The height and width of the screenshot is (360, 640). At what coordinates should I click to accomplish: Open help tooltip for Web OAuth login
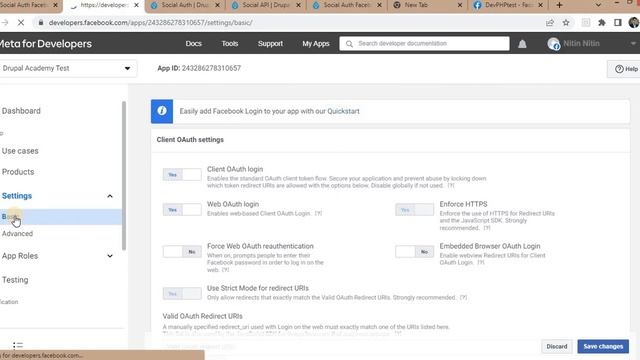(318, 213)
